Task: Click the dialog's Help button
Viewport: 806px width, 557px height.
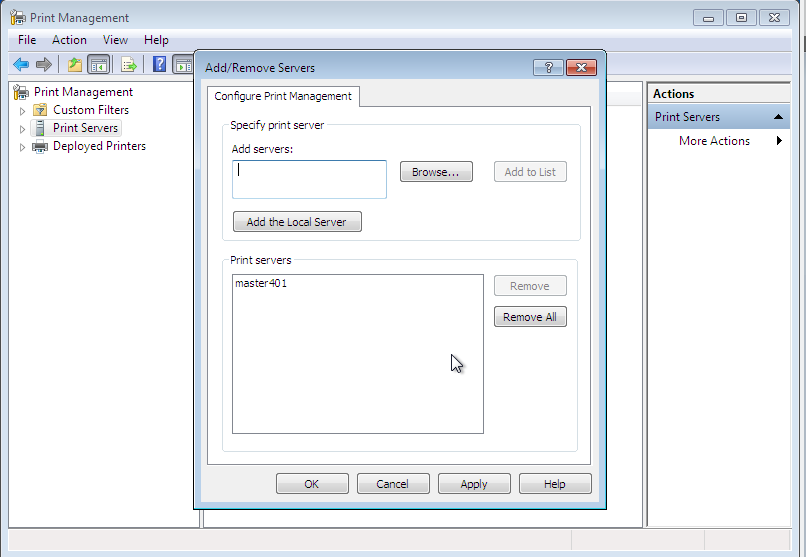Action: point(555,484)
